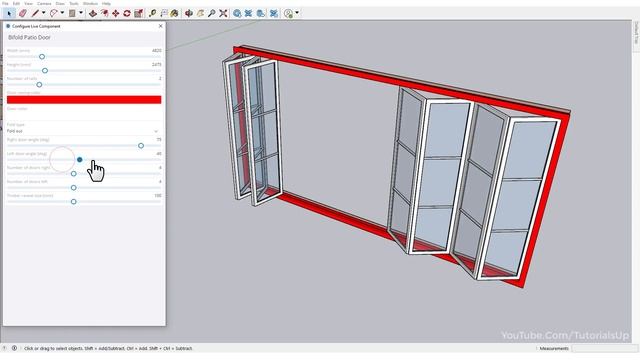Click the Measurements input box
This screenshot has height=360, width=640.
[604, 348]
